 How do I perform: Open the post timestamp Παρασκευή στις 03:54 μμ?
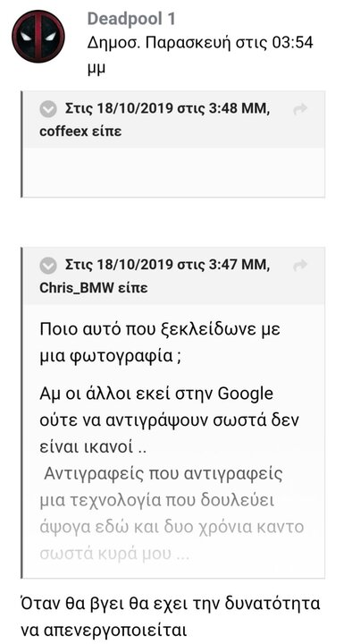click(200, 55)
